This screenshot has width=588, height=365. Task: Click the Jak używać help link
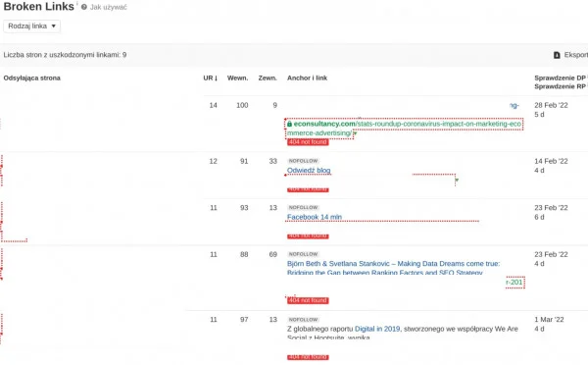[109, 7]
